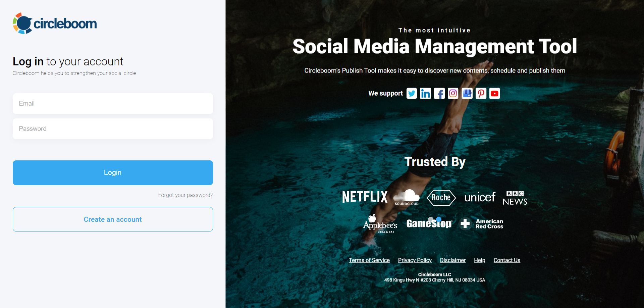Click the 'The most intuitive' tagline
Viewport: 644px width, 308px height.
[435, 30]
